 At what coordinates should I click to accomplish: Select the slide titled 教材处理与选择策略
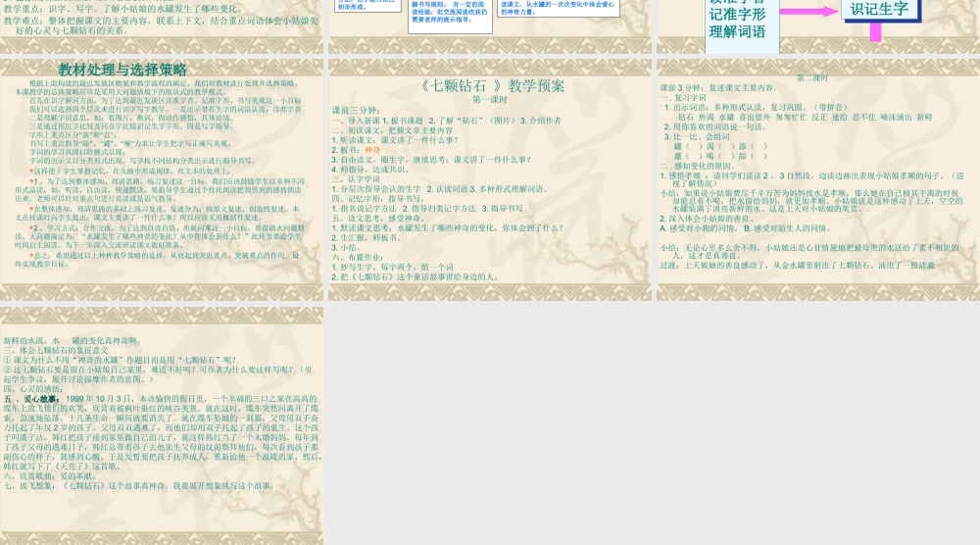[x=162, y=180]
